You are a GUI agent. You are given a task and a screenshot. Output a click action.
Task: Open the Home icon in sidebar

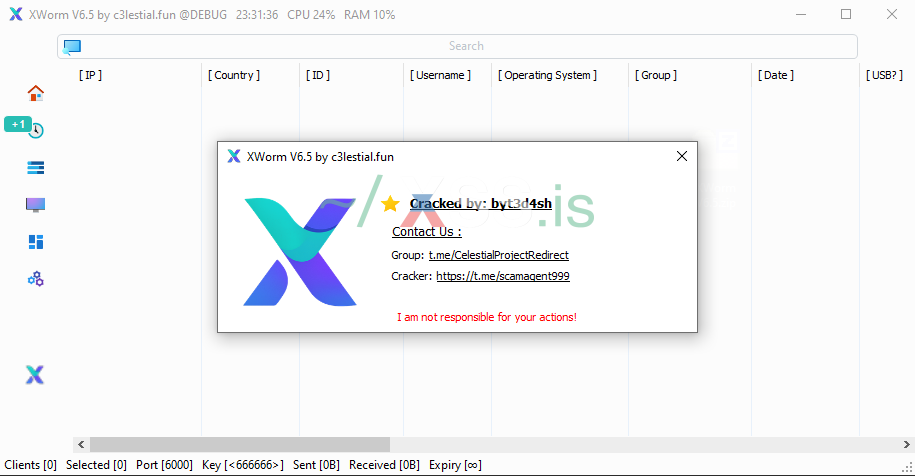36,93
